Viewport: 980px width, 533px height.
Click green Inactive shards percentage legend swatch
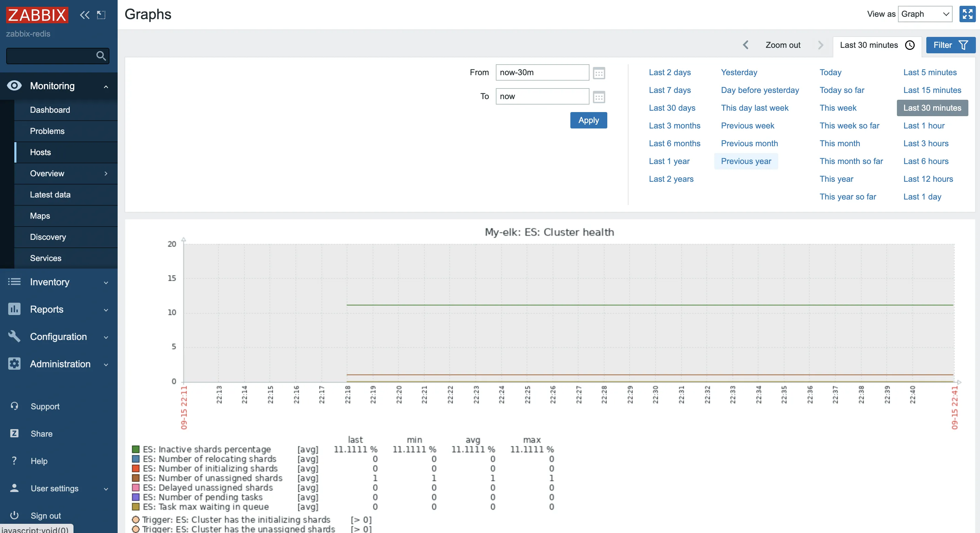[135, 449]
